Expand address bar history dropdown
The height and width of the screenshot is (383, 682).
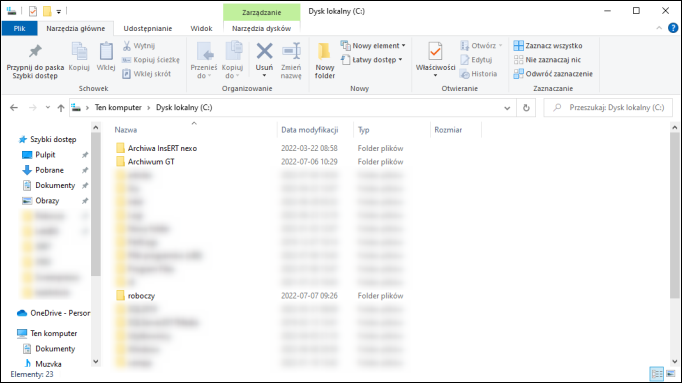coord(507,108)
